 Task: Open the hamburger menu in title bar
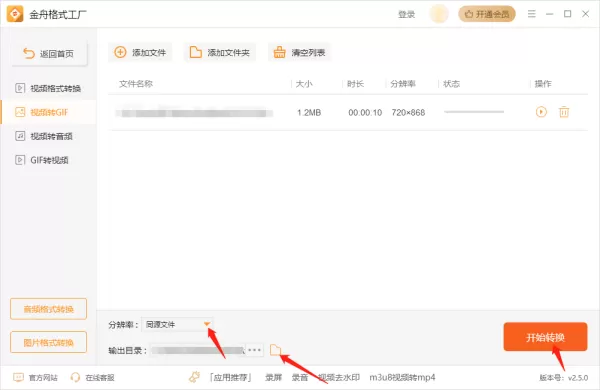tap(532, 14)
